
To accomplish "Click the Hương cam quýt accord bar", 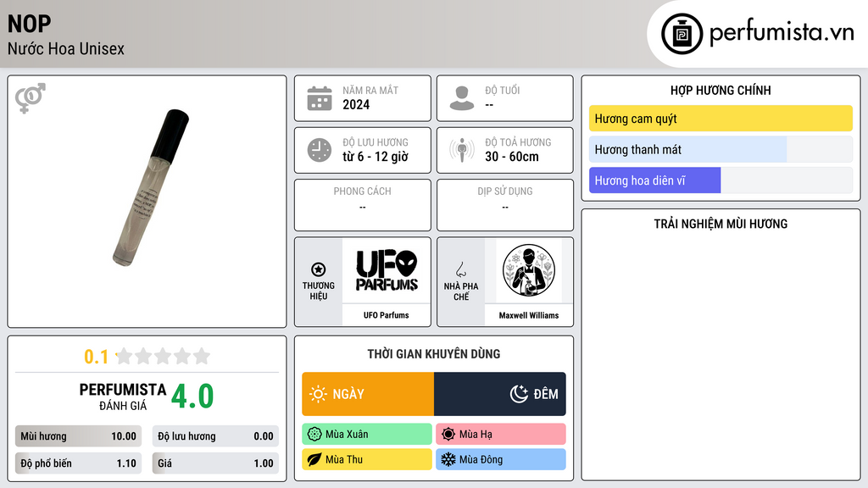I will point(721,119).
